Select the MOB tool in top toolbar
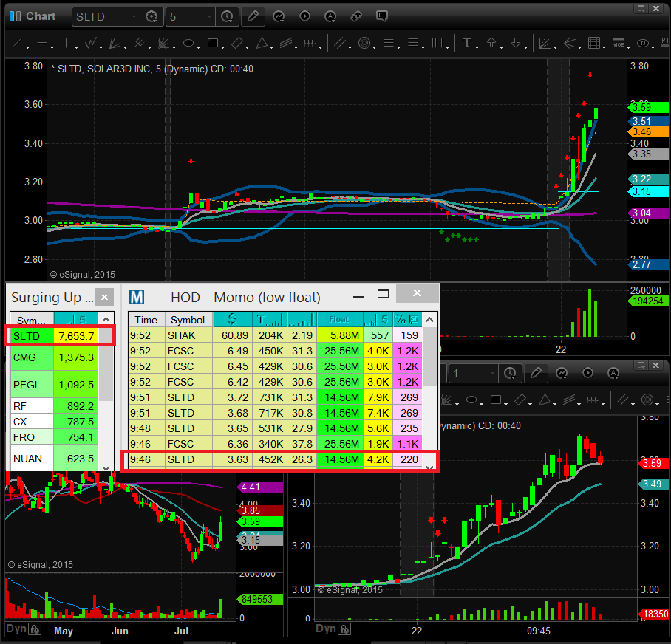The image size is (671, 644). coord(618,43)
